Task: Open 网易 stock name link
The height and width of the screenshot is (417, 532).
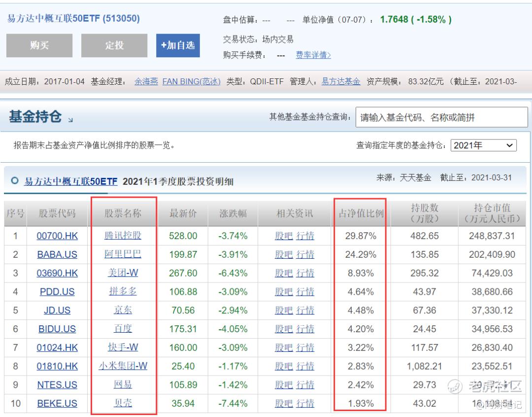Action: [123, 384]
